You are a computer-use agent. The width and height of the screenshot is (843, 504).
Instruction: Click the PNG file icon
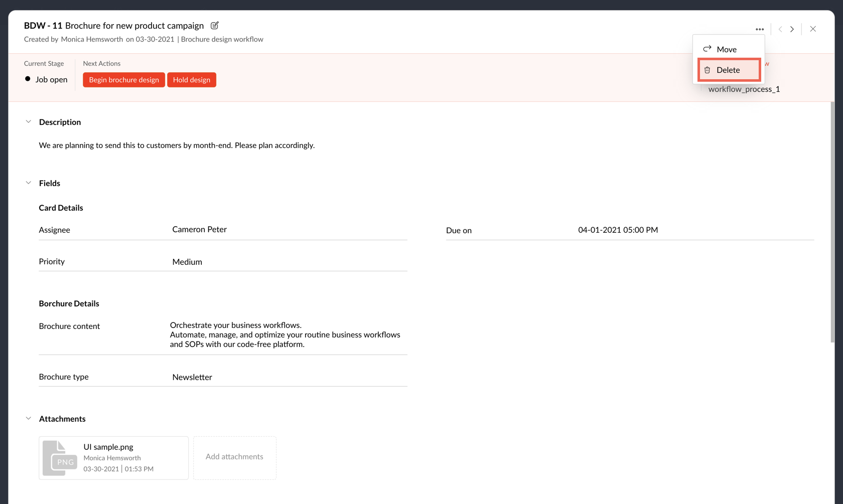[x=60, y=458]
